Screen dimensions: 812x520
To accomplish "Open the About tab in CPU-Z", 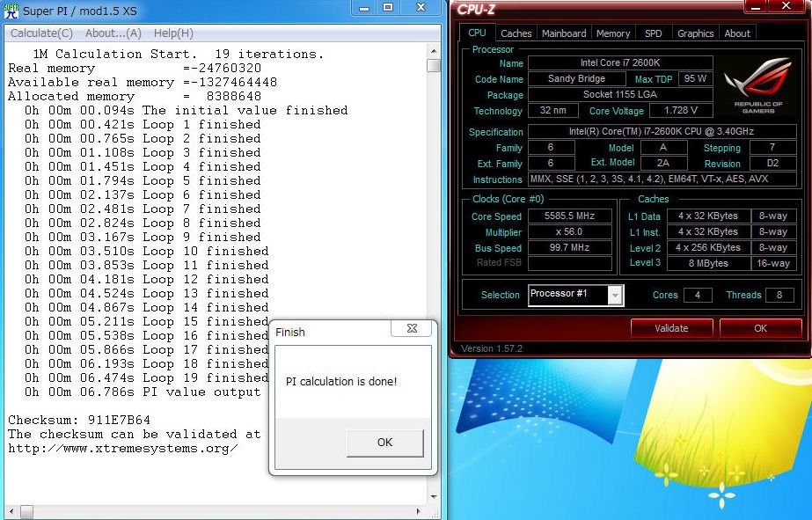I will coord(737,33).
